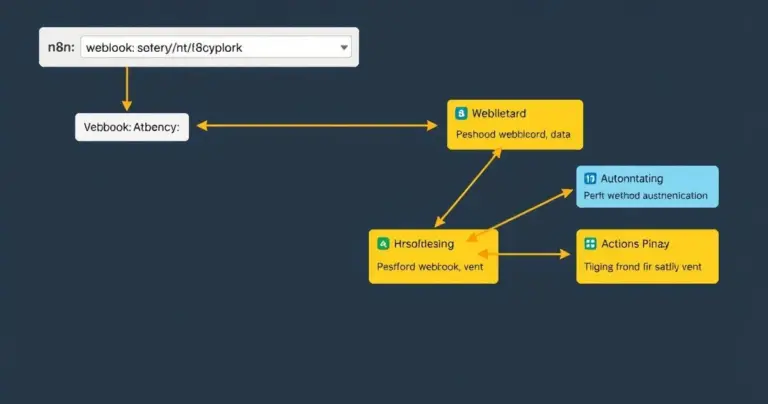Click the 'n8n:' label
This screenshot has height=404, width=768.
(61, 47)
